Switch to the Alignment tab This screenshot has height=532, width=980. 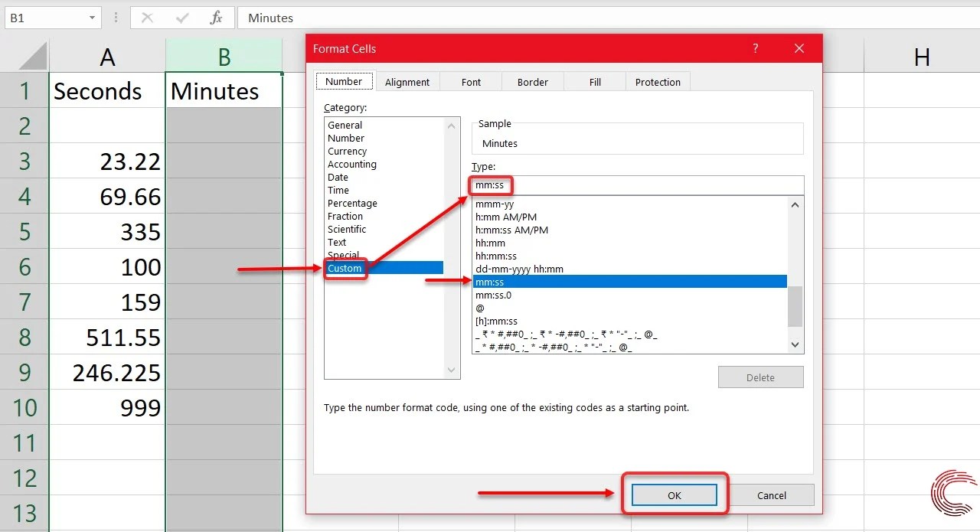coord(407,81)
